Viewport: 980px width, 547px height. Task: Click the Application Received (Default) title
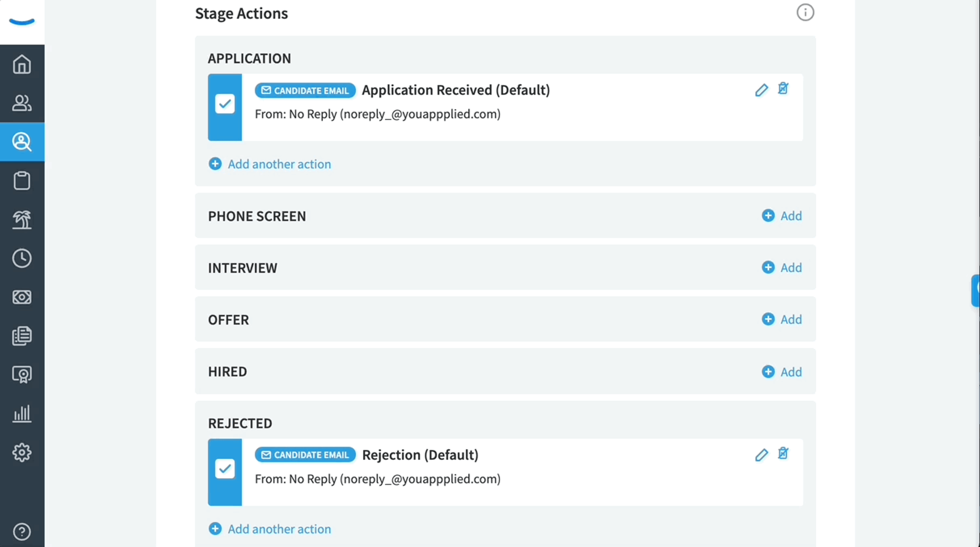pyautogui.click(x=456, y=90)
